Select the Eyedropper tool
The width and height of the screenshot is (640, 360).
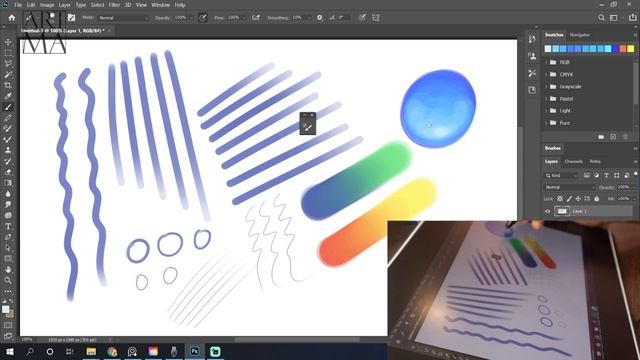pyautogui.click(x=8, y=96)
